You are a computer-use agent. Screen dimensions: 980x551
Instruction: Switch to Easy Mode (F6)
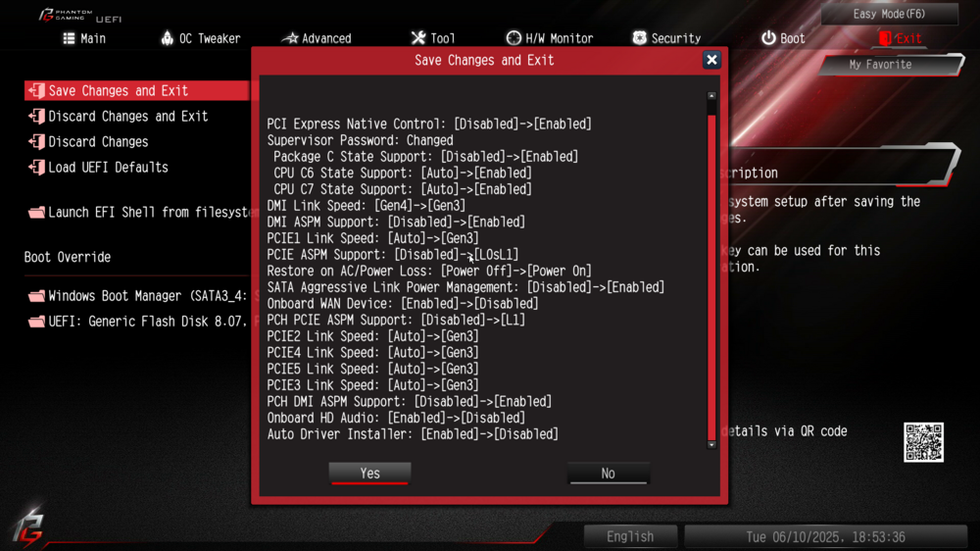889,14
